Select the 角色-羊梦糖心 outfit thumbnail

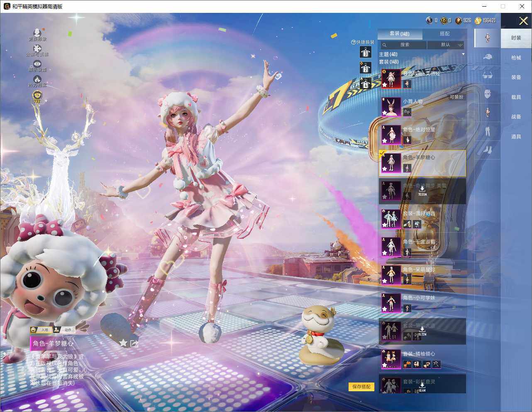[391, 163]
